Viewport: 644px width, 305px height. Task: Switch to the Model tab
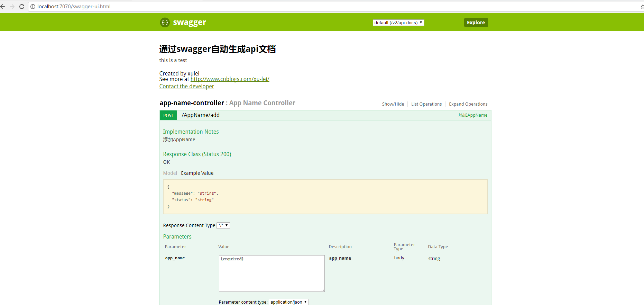[x=170, y=173]
